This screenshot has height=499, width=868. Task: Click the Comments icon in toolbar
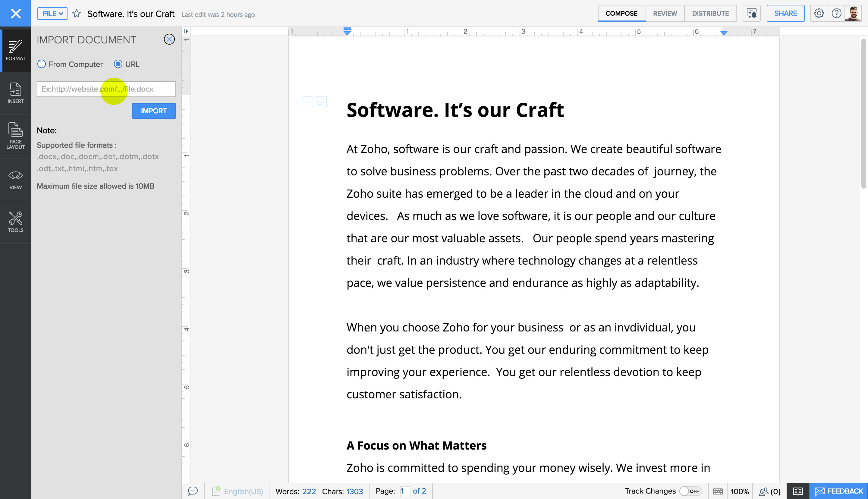click(193, 491)
